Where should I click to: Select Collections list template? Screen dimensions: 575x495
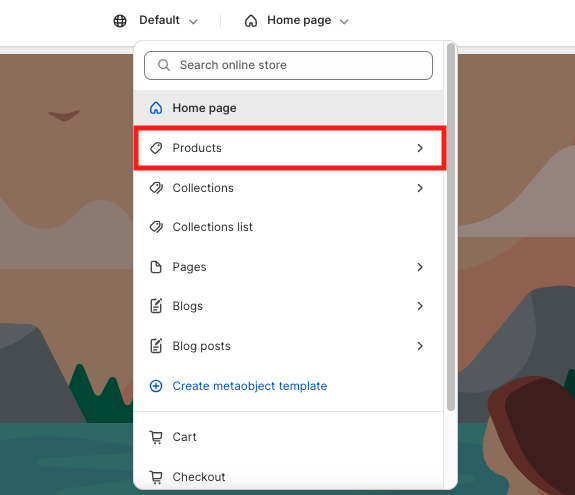[288, 227]
